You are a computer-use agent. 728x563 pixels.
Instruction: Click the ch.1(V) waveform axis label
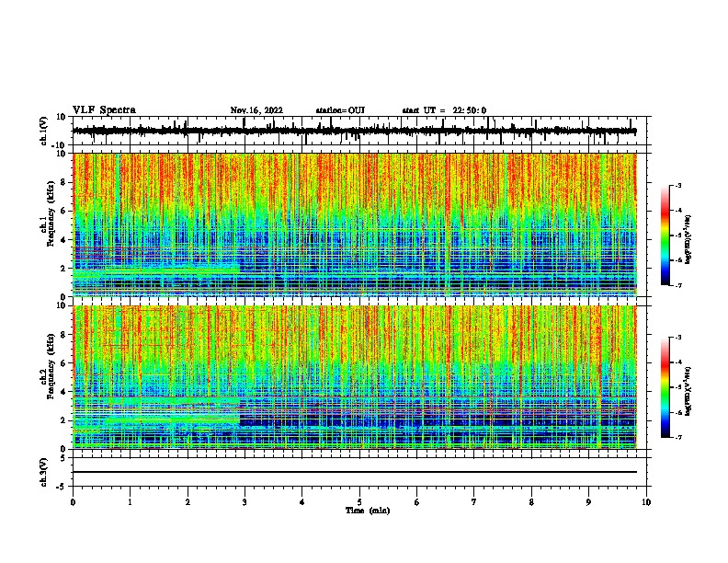[x=44, y=131]
